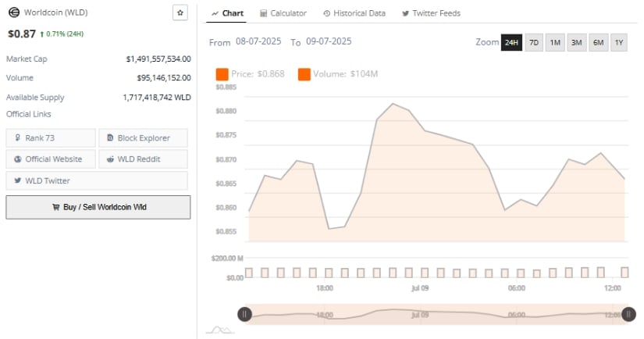
Task: Toggle the Volume series legend swatch
Action: click(x=304, y=74)
